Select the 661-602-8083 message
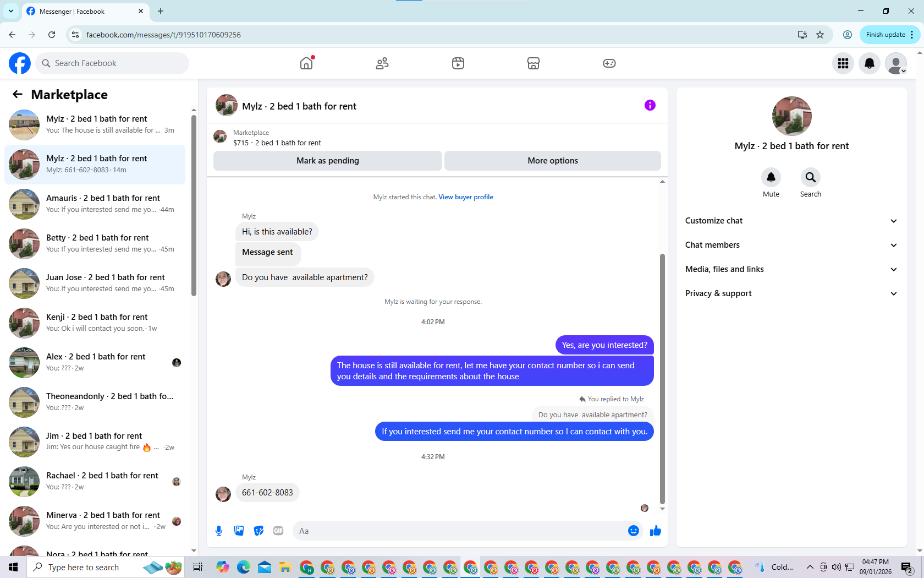924x578 pixels. [x=267, y=493]
